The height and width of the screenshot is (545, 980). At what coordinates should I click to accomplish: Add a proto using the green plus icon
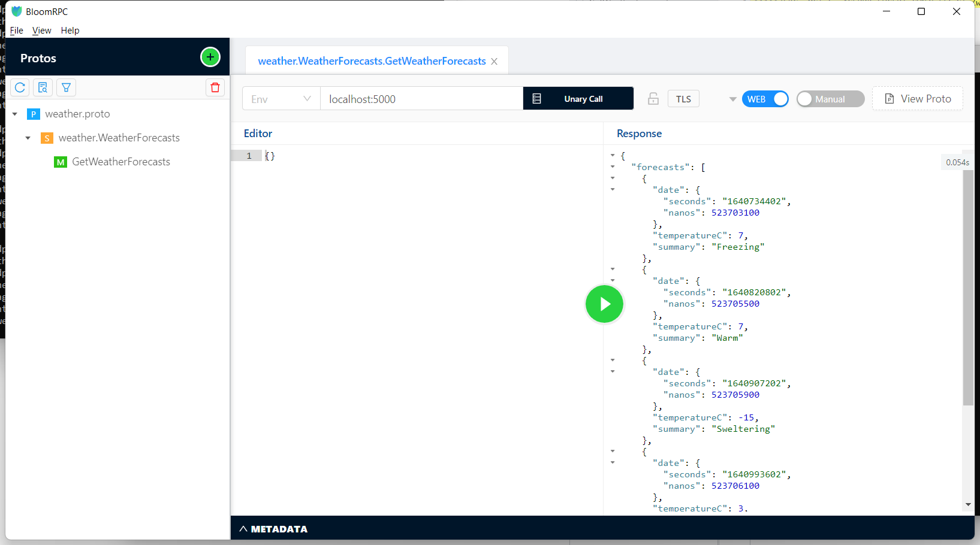click(210, 57)
